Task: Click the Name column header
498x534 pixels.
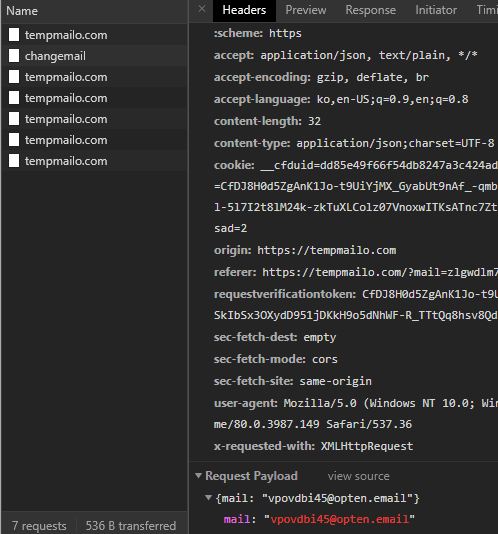Action: click(x=22, y=11)
